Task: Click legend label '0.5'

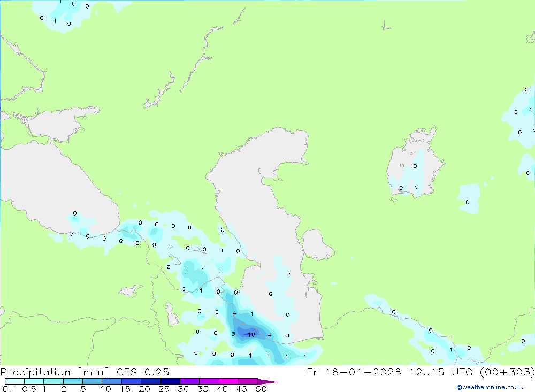Action: [29, 389]
